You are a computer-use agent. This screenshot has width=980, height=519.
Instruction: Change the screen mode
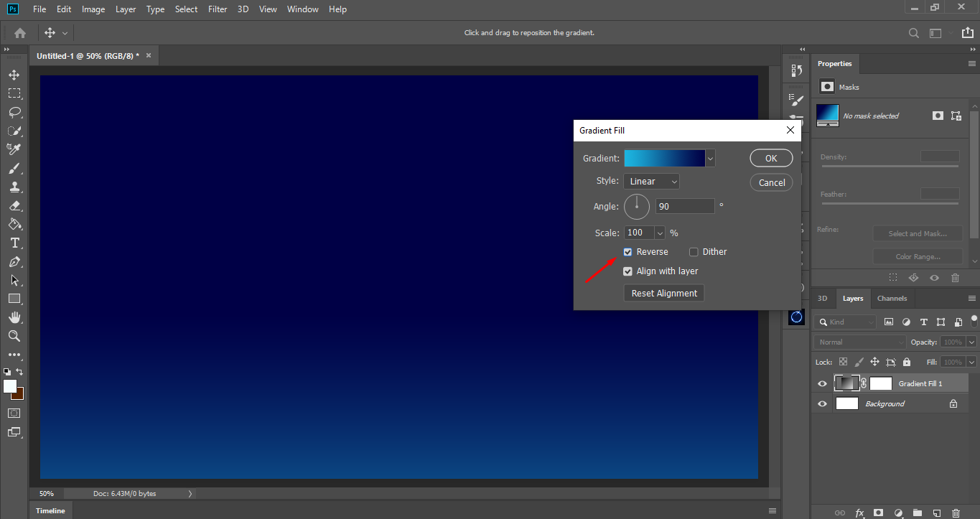14,432
